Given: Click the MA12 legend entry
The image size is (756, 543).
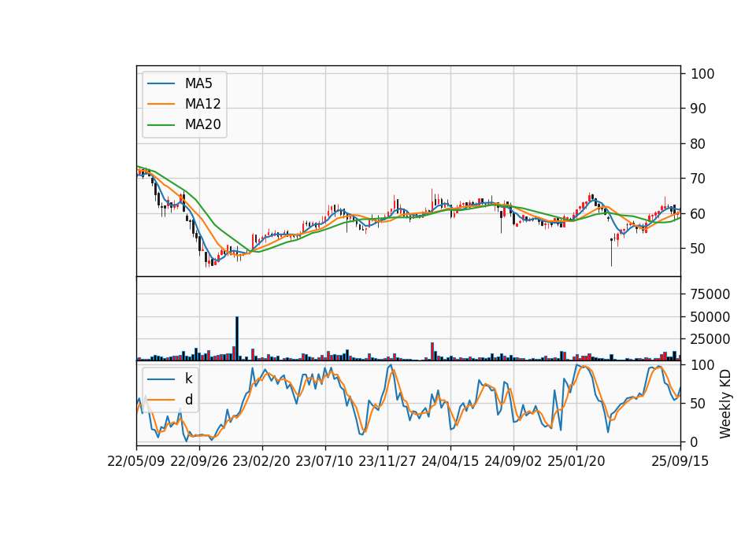Looking at the screenshot, I should tap(185, 104).
